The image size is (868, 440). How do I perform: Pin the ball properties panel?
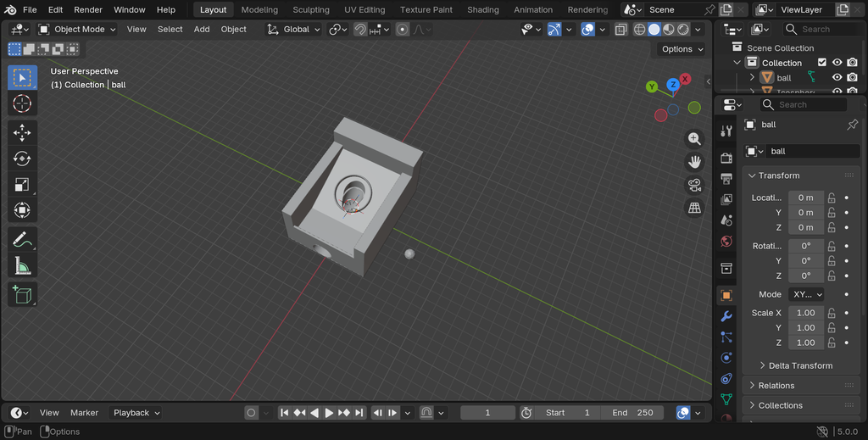coord(853,125)
